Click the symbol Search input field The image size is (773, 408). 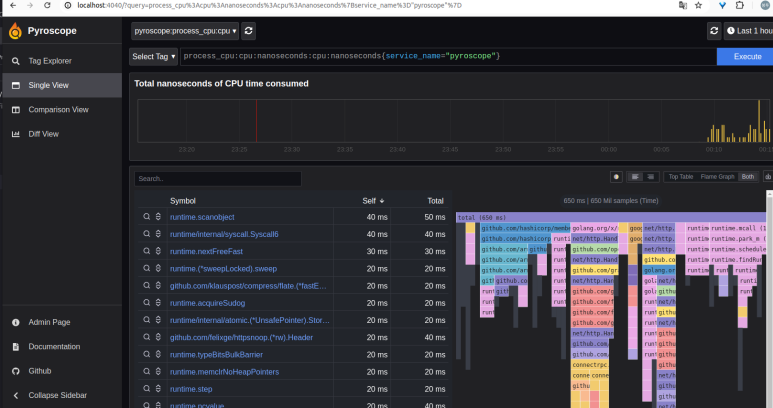217,178
